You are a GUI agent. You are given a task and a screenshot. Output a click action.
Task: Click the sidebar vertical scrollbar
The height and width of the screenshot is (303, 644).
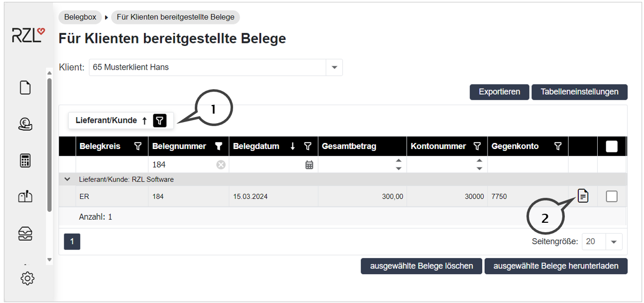tap(49, 145)
